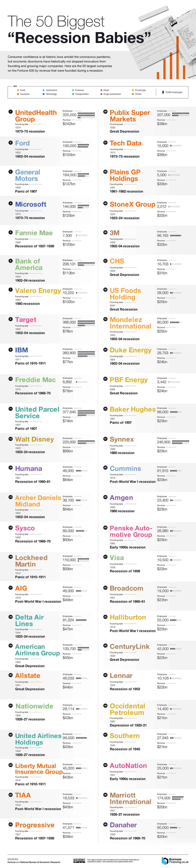The image size is (196, 868).
Task: Click the rank badge beside Microsoft
Action: tap(11, 204)
